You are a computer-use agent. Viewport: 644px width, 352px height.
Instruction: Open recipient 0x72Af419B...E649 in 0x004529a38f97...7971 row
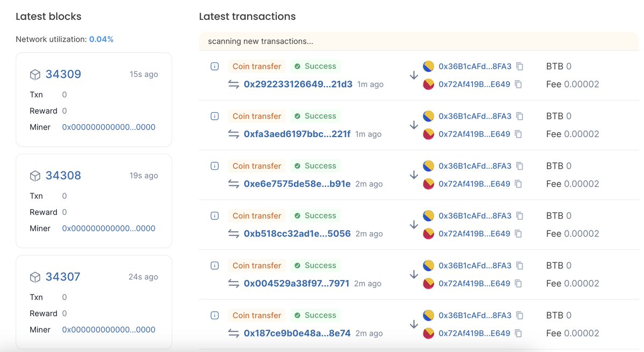pyautogui.click(x=474, y=283)
